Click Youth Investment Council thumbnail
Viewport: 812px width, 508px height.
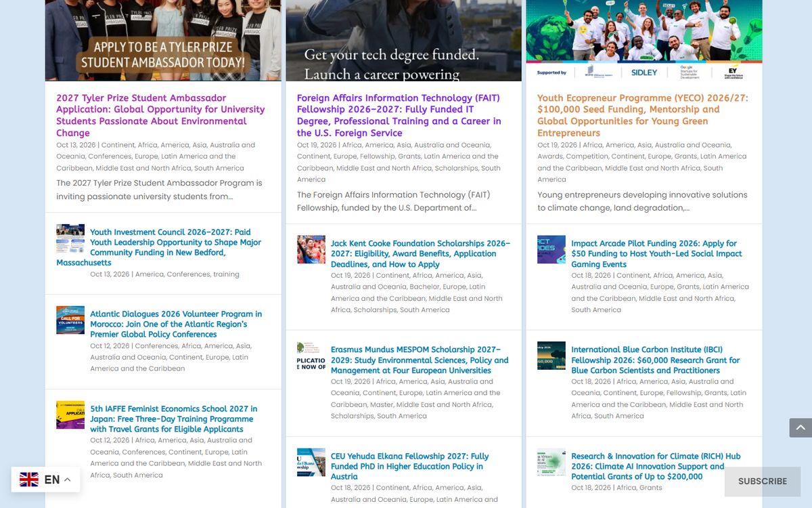(70, 238)
